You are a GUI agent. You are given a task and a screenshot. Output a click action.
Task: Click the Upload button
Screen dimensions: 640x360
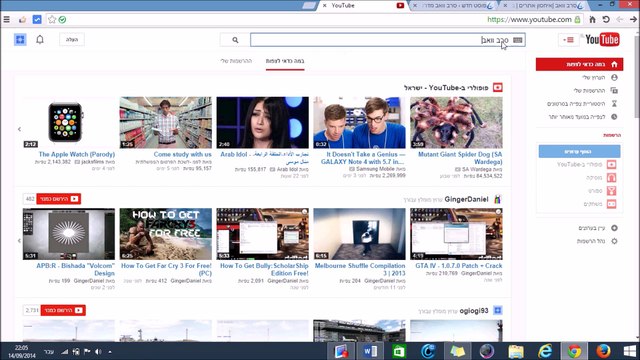(x=72, y=40)
